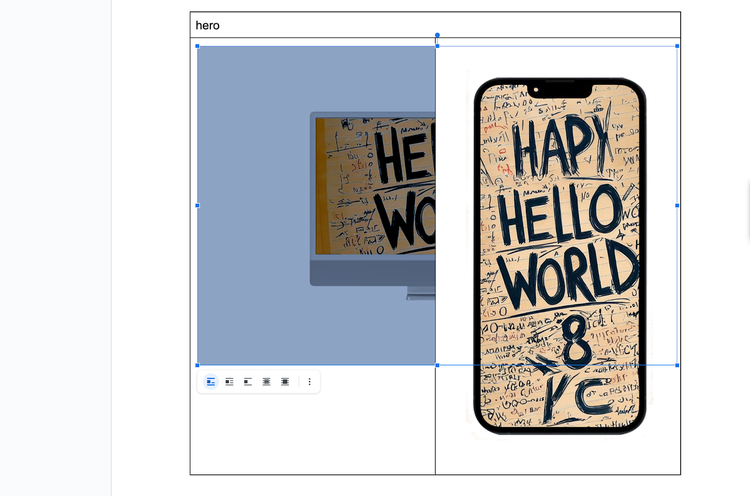750x496 pixels.
Task: Click the top-center edge resize handle
Action: coord(437,46)
